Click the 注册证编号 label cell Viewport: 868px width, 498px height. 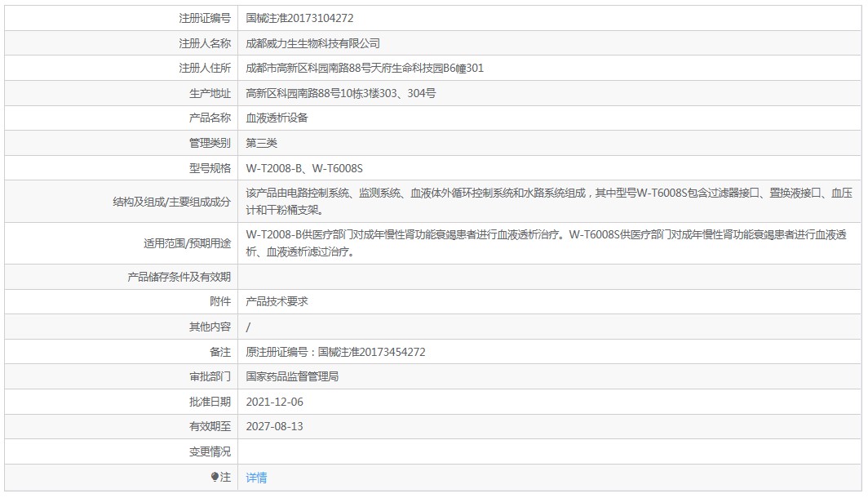[204, 18]
